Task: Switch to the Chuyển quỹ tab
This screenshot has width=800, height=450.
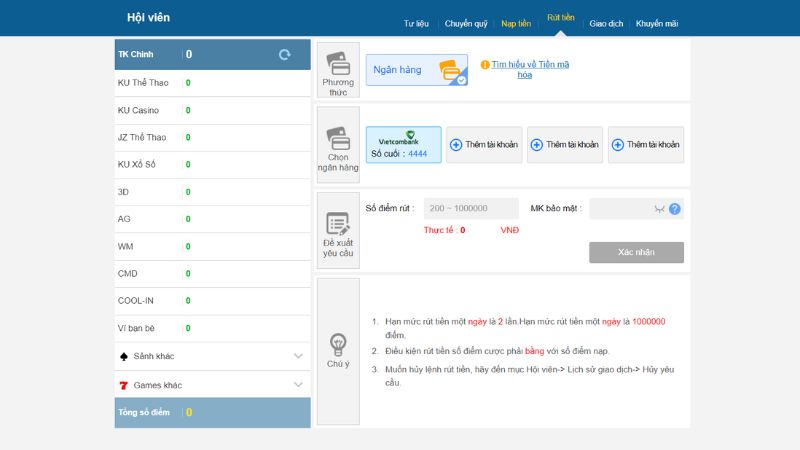Action: coord(465,23)
